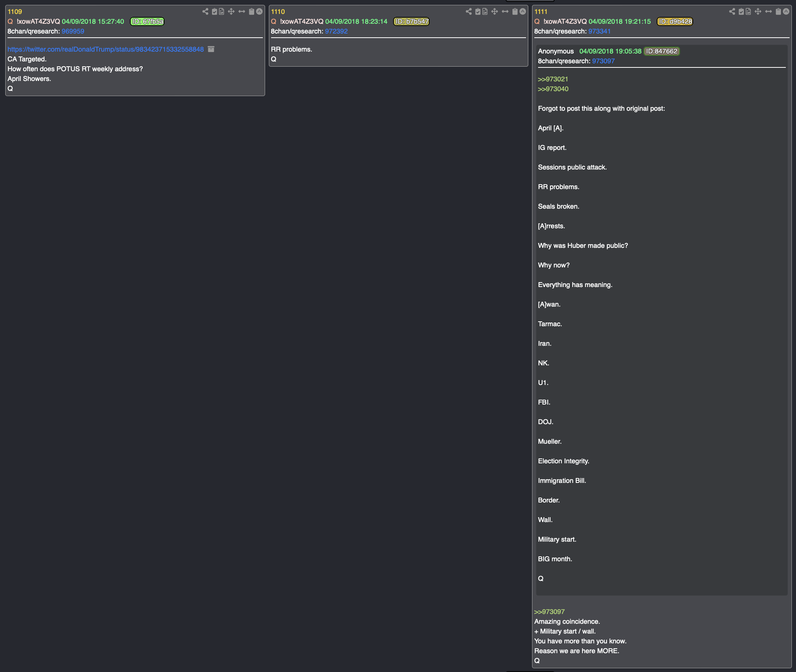The width and height of the screenshot is (796, 672).
Task: Click 'How often does POTUS RT weekly address?'
Action: pos(75,69)
